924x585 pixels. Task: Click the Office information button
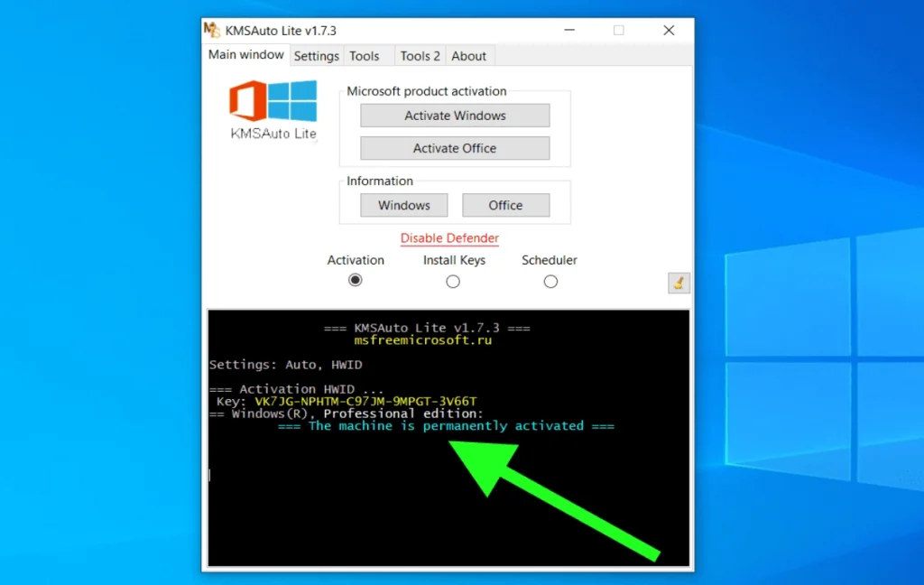click(x=506, y=205)
